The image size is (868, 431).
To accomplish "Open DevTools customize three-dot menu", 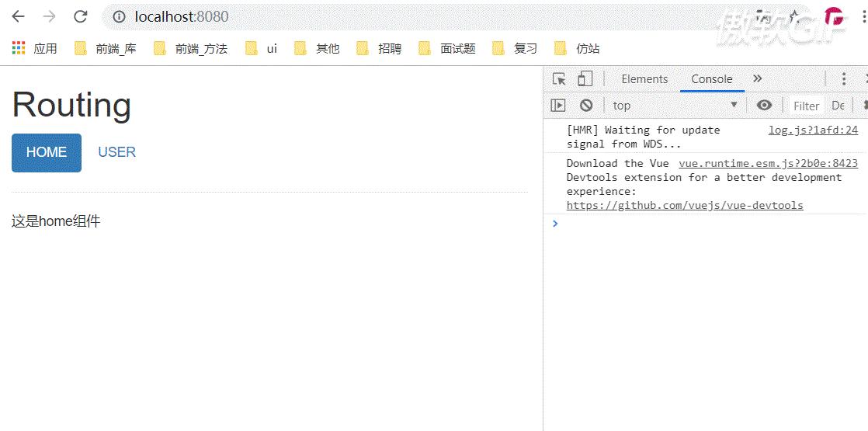I will tap(844, 79).
